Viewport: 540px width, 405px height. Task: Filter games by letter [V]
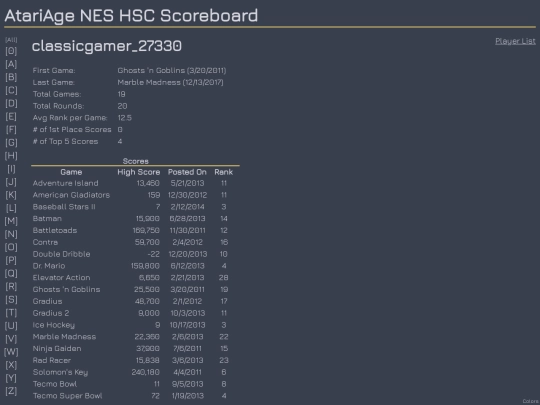pyautogui.click(x=11, y=339)
